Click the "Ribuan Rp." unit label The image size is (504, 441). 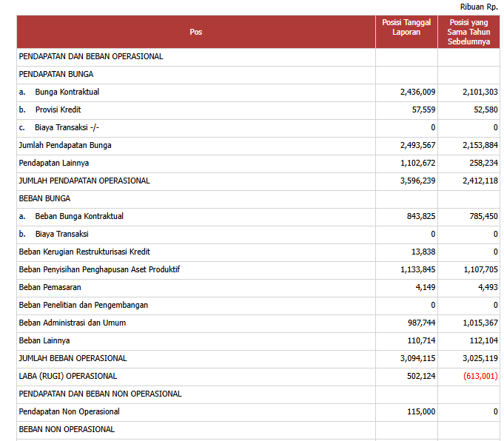click(x=479, y=7)
